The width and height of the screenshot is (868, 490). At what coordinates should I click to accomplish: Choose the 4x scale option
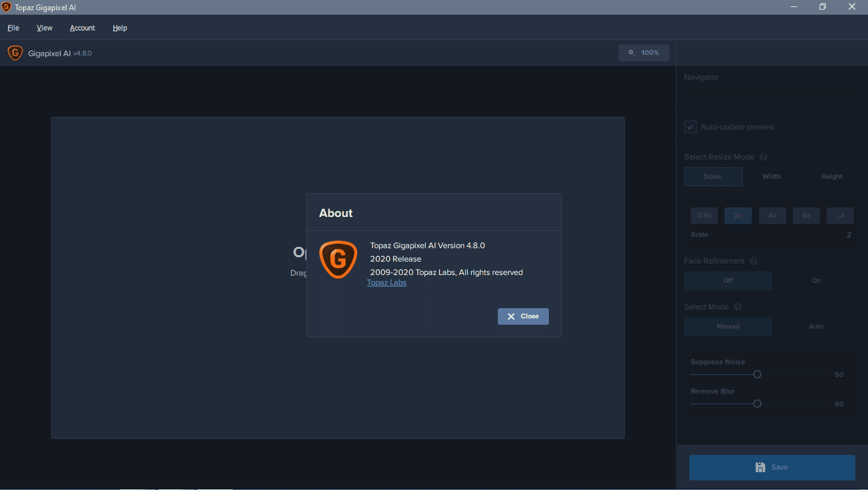pos(772,216)
